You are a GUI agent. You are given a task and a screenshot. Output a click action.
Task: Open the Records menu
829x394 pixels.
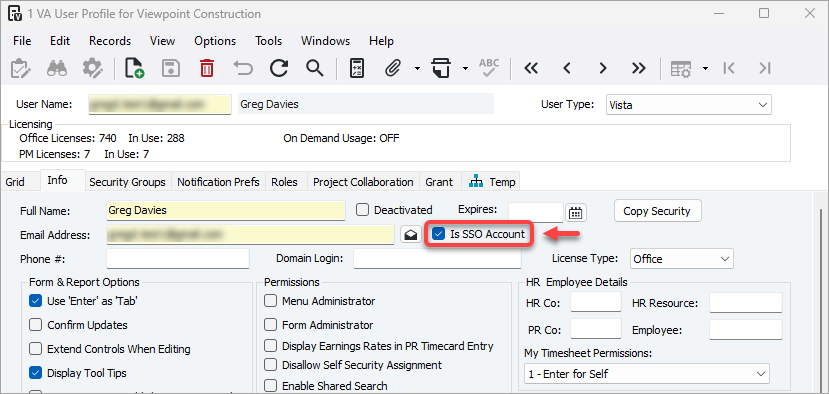[x=110, y=41]
